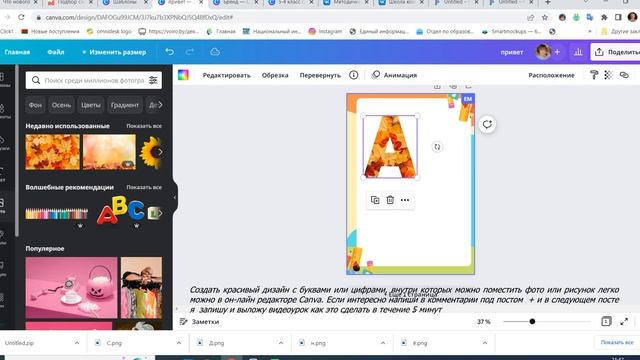This screenshot has height=360, width=640.
Task: Click Обрезка crop option
Action: [275, 75]
